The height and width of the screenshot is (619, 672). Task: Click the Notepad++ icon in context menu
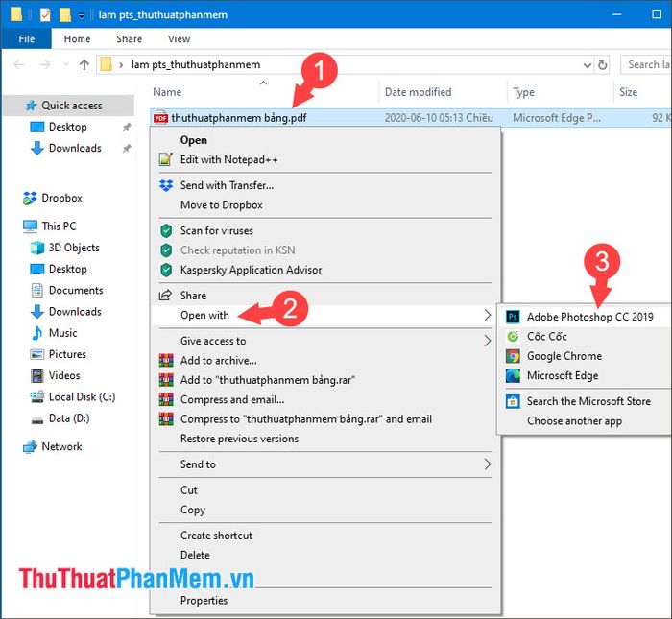click(x=165, y=159)
